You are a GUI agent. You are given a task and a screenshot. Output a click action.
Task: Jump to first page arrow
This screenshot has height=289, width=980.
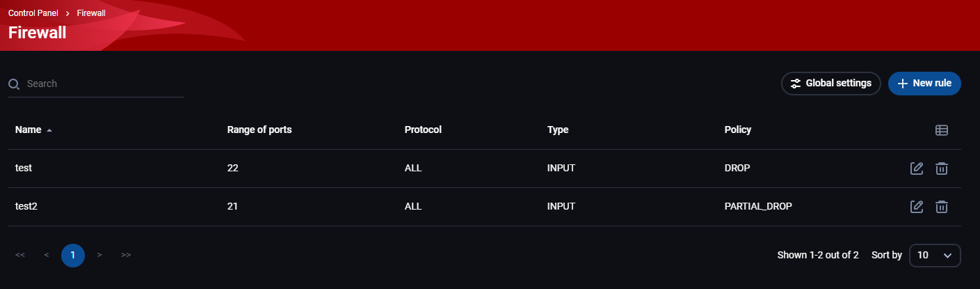click(x=20, y=256)
